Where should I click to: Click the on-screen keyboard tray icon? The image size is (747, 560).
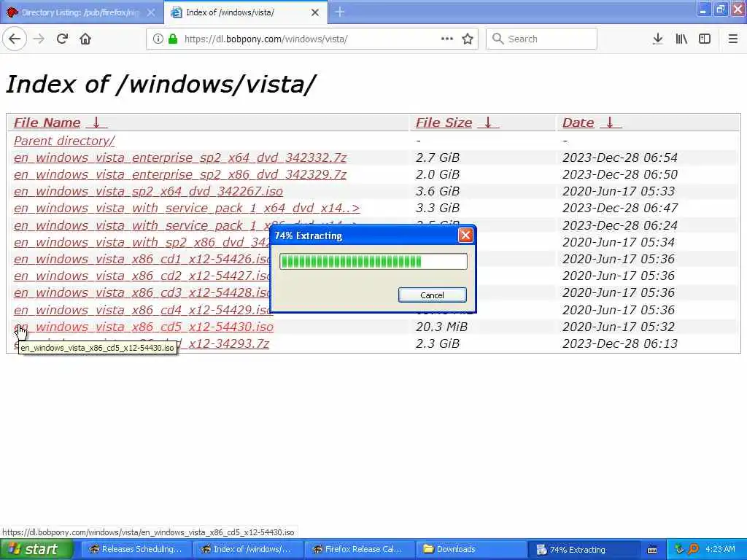(652, 550)
